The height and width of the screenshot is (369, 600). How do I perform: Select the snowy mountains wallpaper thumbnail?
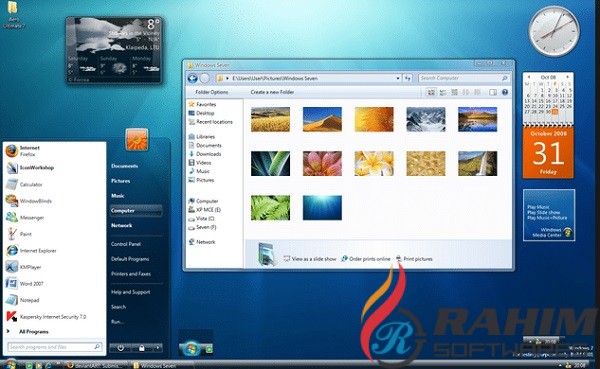pos(426,119)
